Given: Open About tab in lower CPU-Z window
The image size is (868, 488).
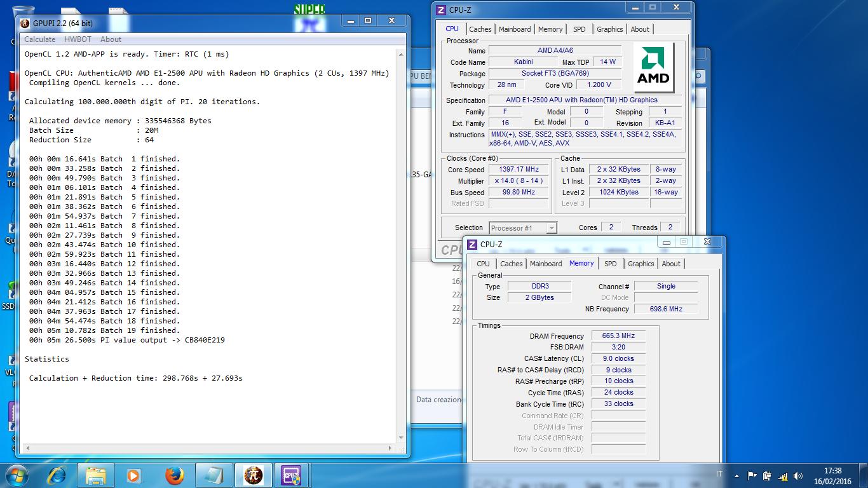Looking at the screenshot, I should [671, 264].
